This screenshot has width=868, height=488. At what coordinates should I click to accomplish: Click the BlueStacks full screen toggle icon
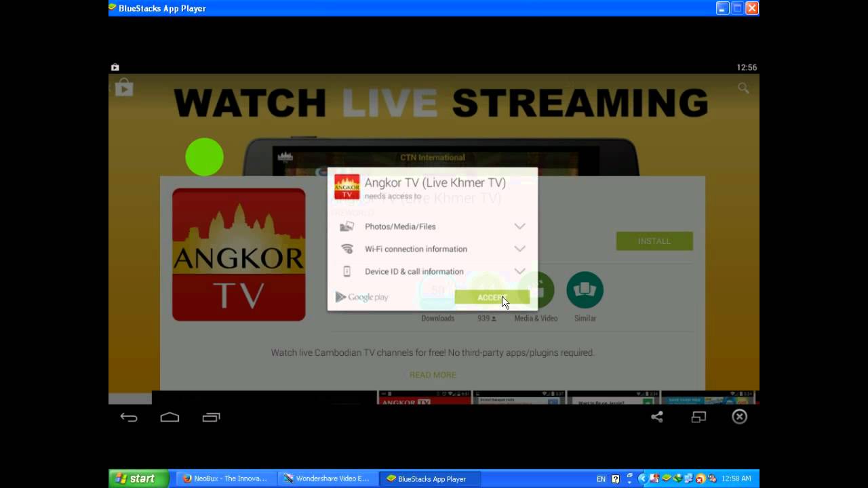coord(698,417)
